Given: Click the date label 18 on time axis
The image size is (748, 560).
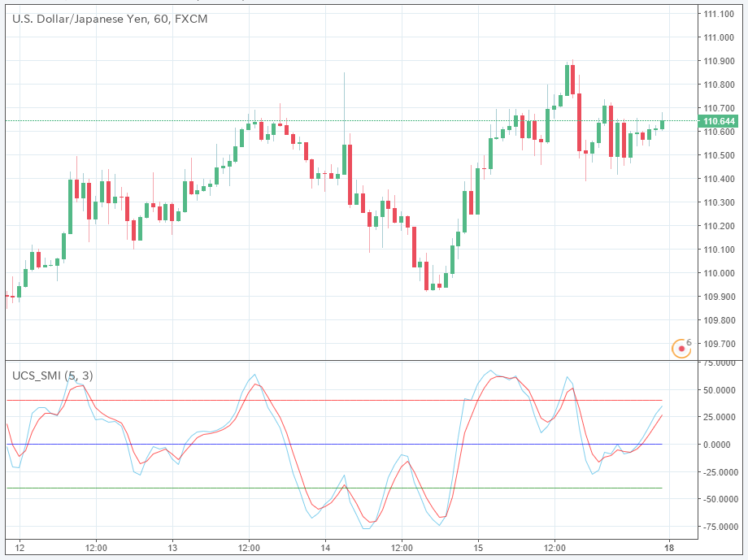Looking at the screenshot, I should coord(669,548).
